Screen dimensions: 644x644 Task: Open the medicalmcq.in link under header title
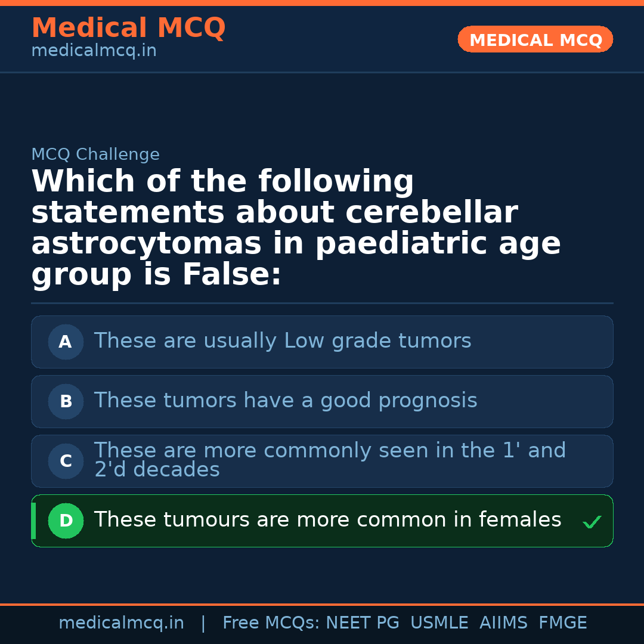coord(94,51)
